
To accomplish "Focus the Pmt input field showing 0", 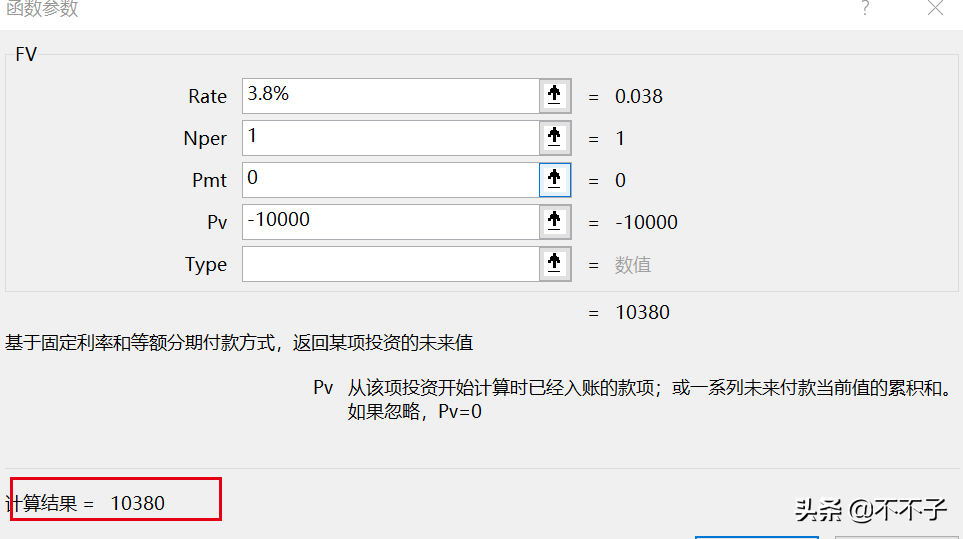I will coord(391,180).
